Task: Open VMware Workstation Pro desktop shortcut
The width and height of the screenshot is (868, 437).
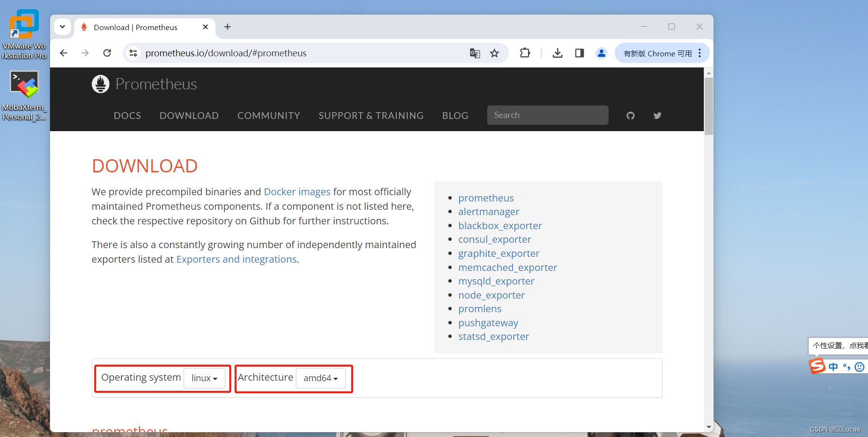Action: click(24, 34)
